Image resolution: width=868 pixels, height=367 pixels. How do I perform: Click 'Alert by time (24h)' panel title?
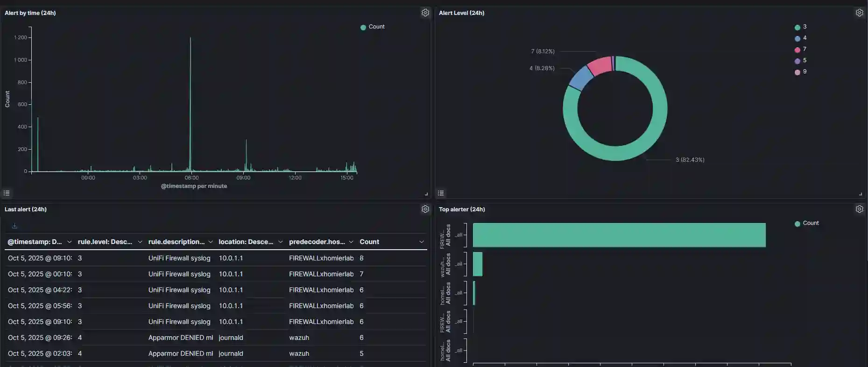30,13
